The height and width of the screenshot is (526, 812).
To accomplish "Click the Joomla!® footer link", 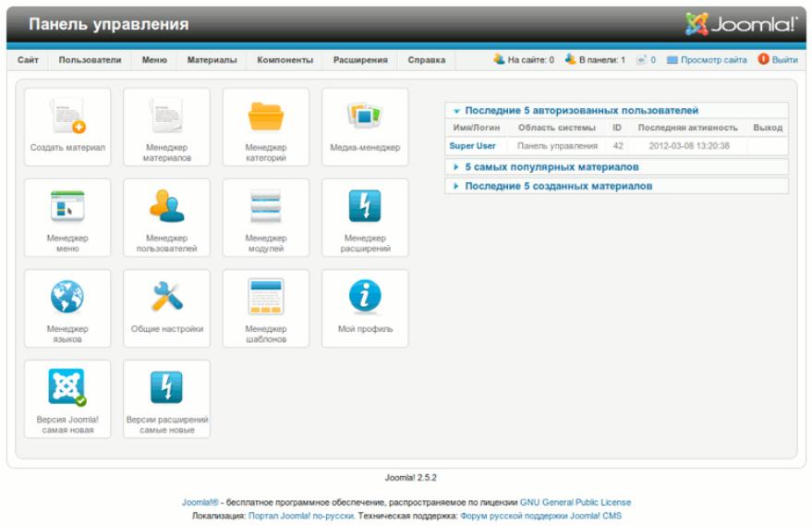I will coord(200,502).
